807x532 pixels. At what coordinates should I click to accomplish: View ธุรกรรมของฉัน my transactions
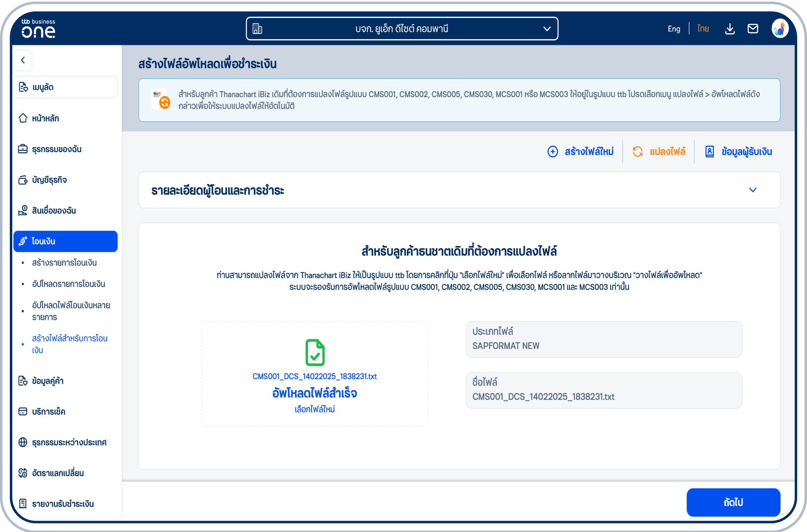(57, 149)
